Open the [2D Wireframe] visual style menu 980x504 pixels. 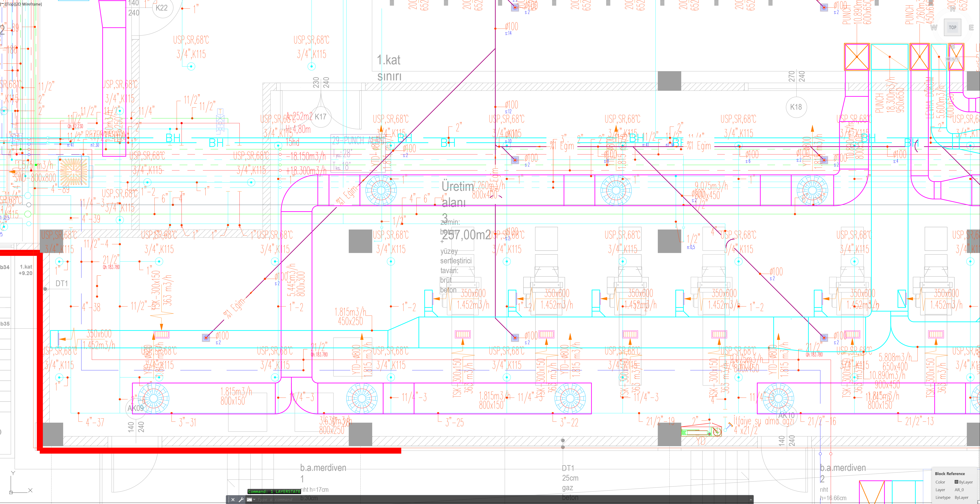point(29,4)
